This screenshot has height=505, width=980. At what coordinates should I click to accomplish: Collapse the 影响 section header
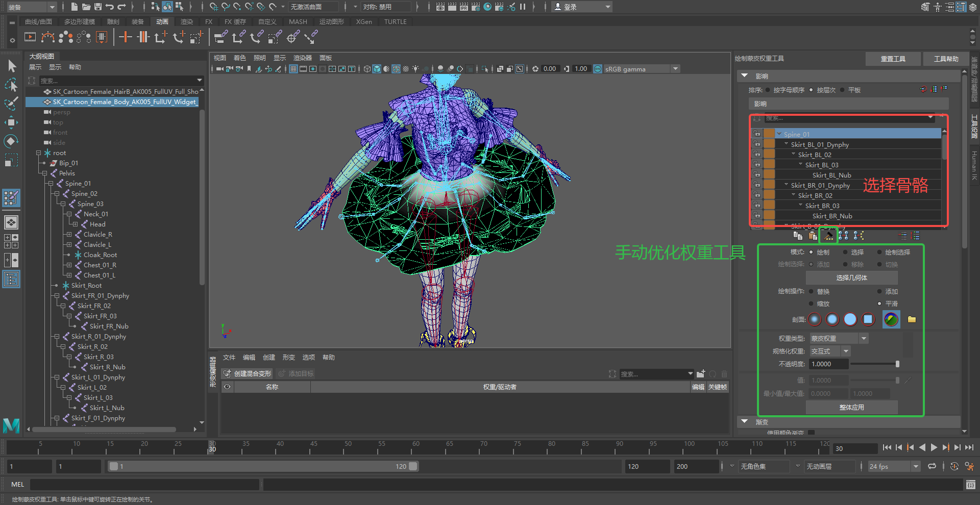(745, 76)
